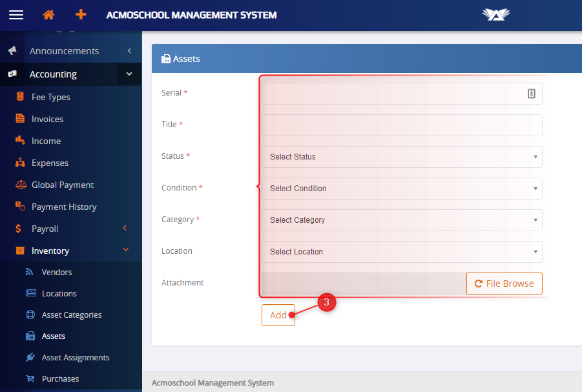Open the Select Status dropdown
Viewport: 582px width, 392px height.
pos(401,157)
